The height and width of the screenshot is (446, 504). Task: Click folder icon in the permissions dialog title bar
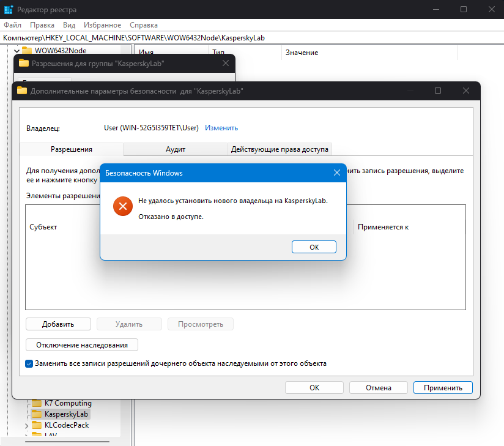(24, 63)
